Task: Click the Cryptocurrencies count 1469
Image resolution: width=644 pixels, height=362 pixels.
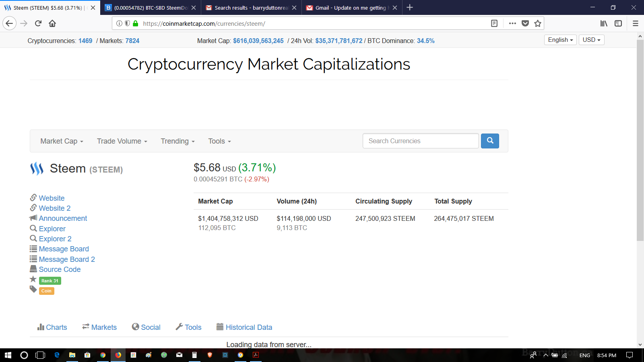Action: [x=85, y=41]
